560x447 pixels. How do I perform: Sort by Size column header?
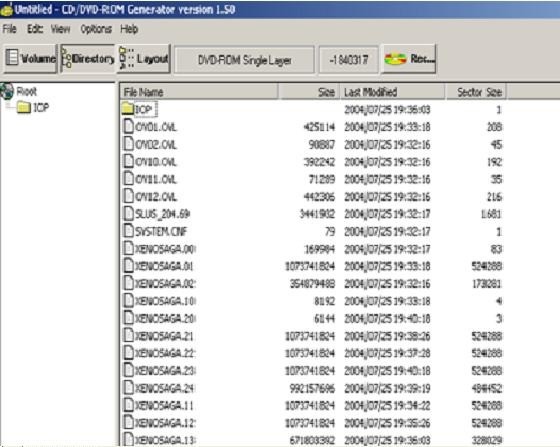point(309,92)
